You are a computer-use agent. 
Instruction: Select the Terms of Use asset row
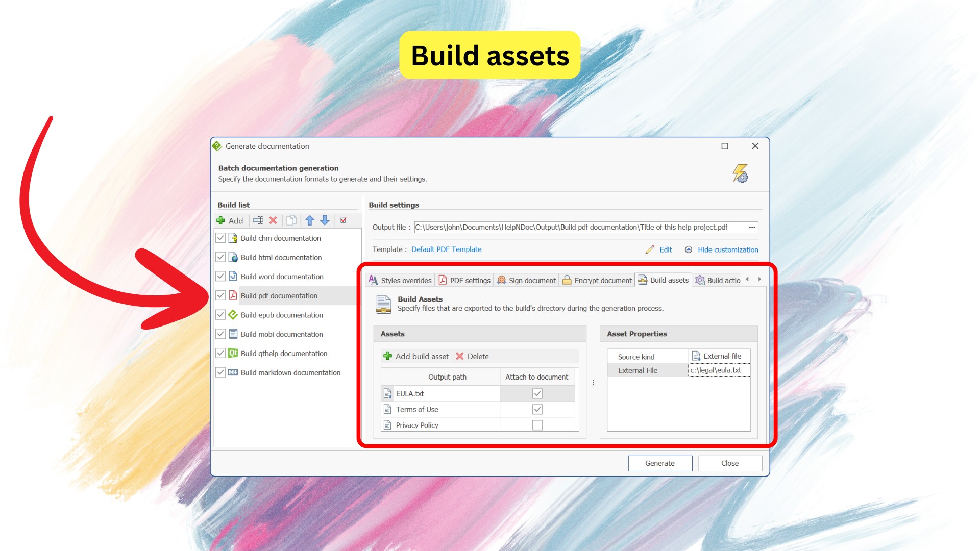tap(478, 409)
